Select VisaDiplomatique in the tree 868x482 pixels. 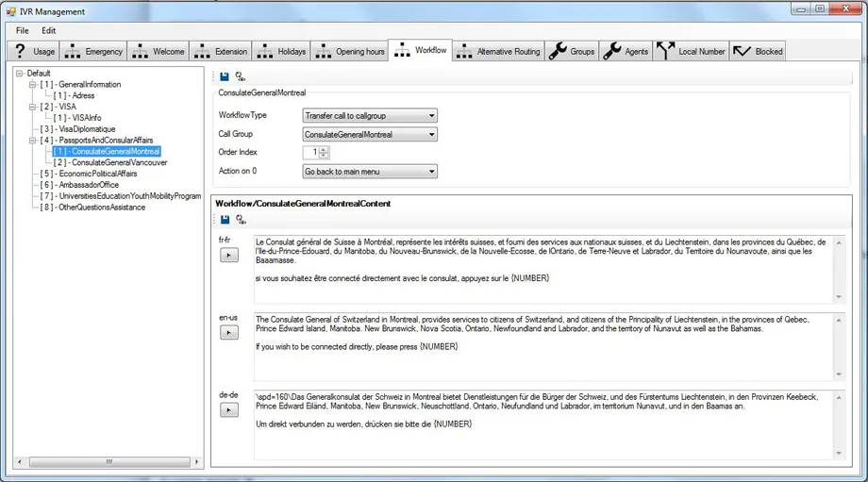77,129
